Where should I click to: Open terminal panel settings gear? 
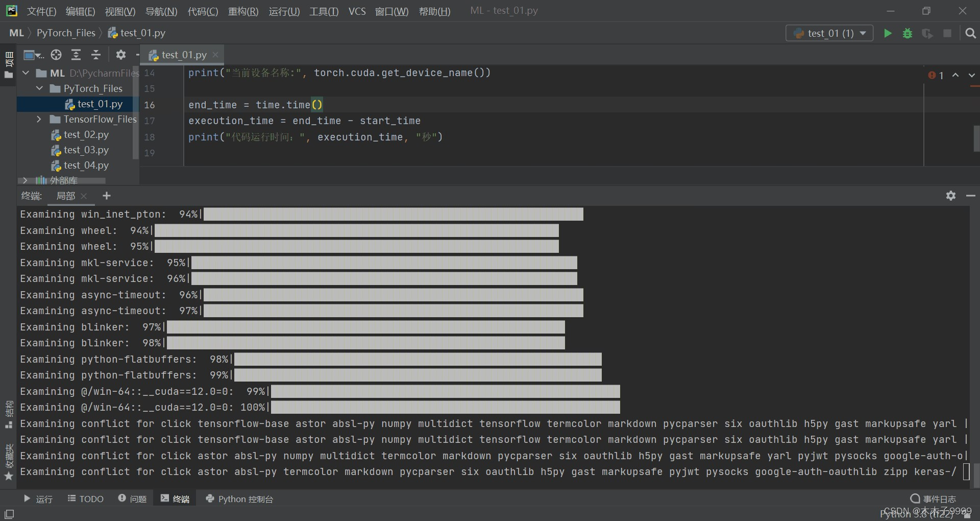tap(950, 196)
